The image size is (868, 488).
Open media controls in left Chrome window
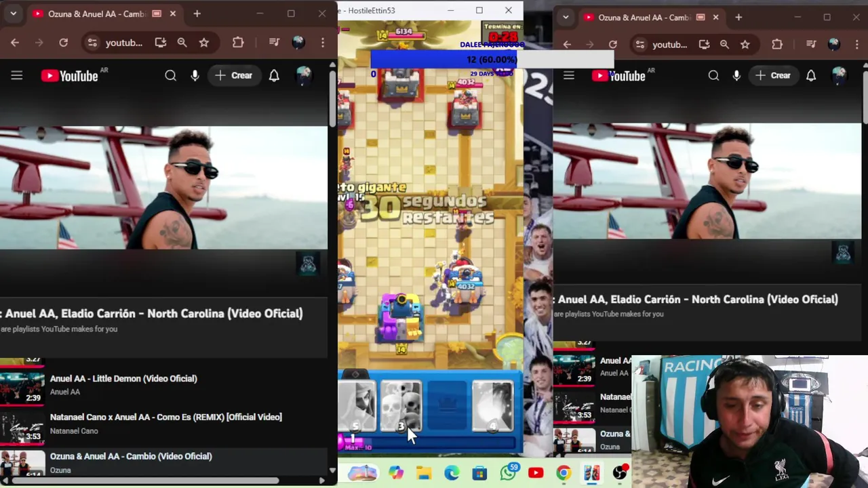pos(274,43)
